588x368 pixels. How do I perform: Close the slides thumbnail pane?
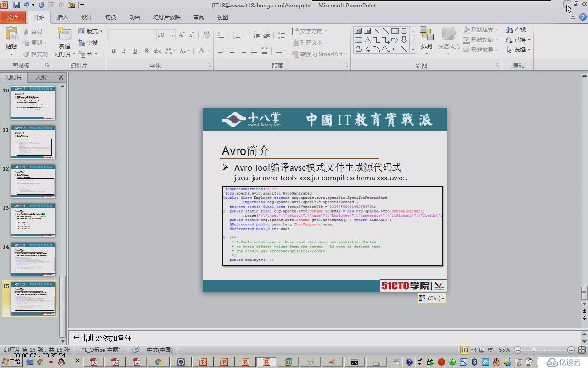point(61,77)
